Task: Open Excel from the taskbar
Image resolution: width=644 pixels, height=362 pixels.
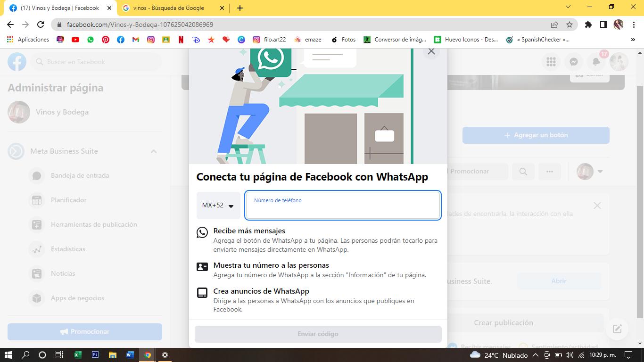Action: click(78, 355)
